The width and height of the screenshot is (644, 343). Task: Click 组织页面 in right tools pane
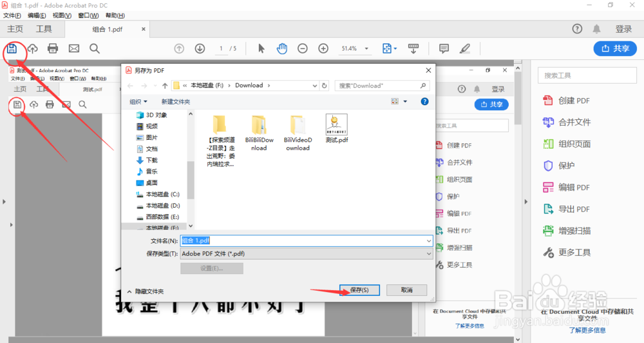pyautogui.click(x=567, y=144)
